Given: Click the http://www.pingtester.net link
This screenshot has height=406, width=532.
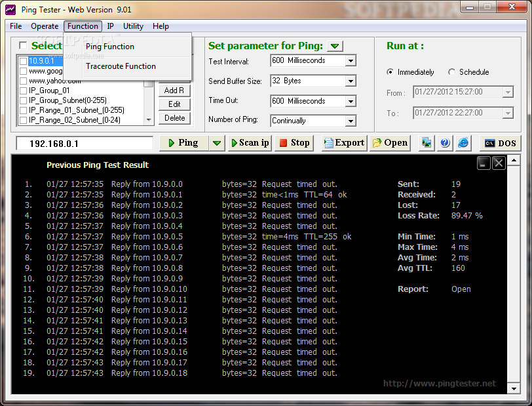Looking at the screenshot, I should pyautogui.click(x=440, y=384).
